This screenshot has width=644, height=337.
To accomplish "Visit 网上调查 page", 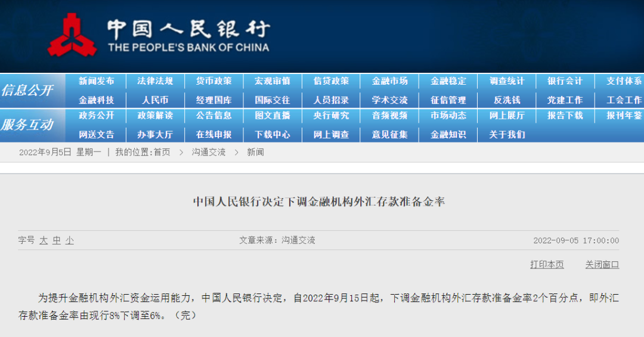I will (x=331, y=134).
